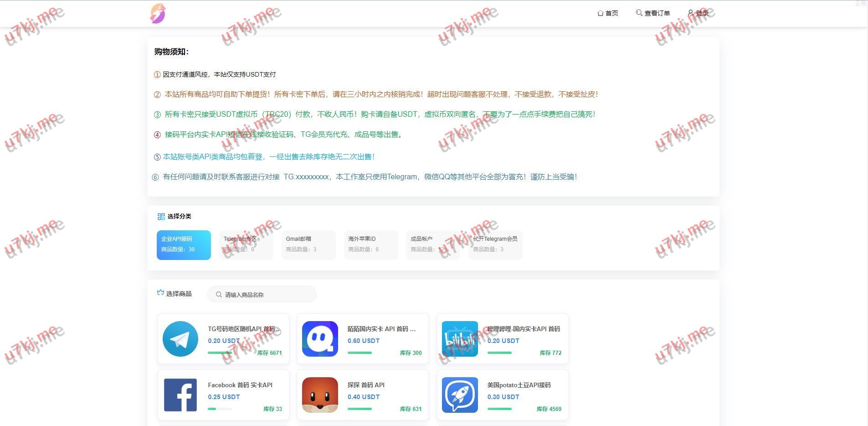Click the Potato rocket icon on 美国potato card
Image resolution: width=868 pixels, height=426 pixels.
point(459,395)
